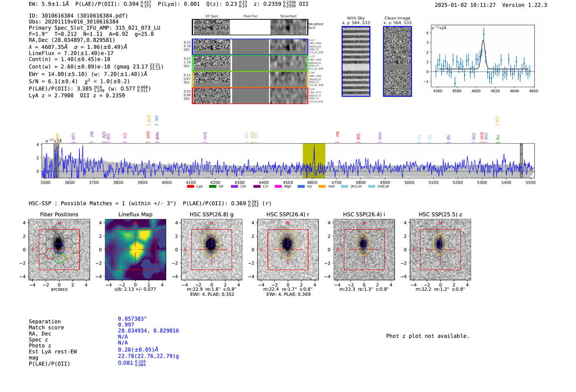Viewport: 576px width, 392px height.
Task: Click the 'Q(z): 0.23' header value
Action: tap(227, 4)
